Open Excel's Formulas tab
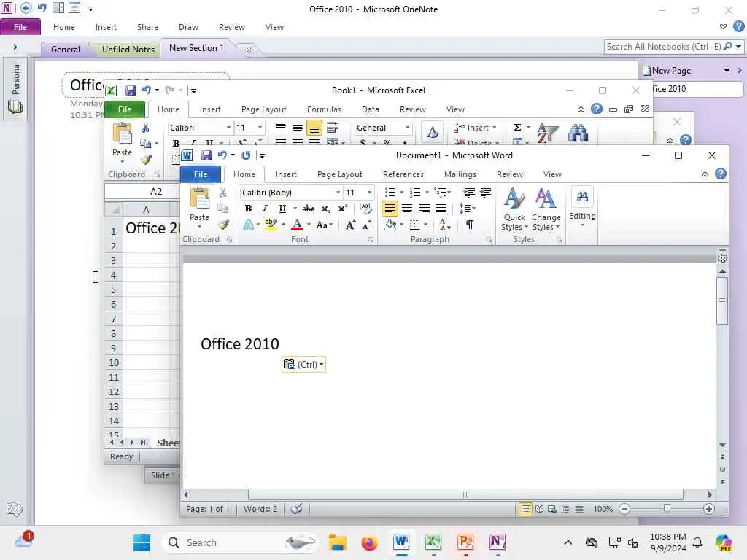The width and height of the screenshot is (747, 560). coord(324,109)
